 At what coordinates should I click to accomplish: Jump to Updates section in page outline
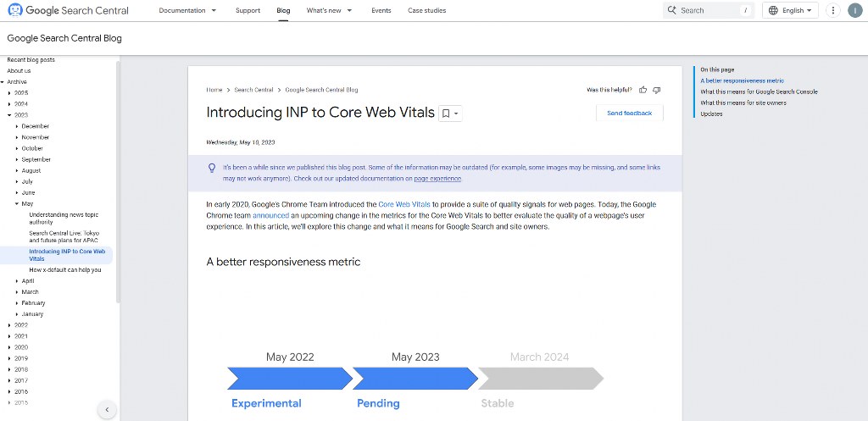coord(711,114)
